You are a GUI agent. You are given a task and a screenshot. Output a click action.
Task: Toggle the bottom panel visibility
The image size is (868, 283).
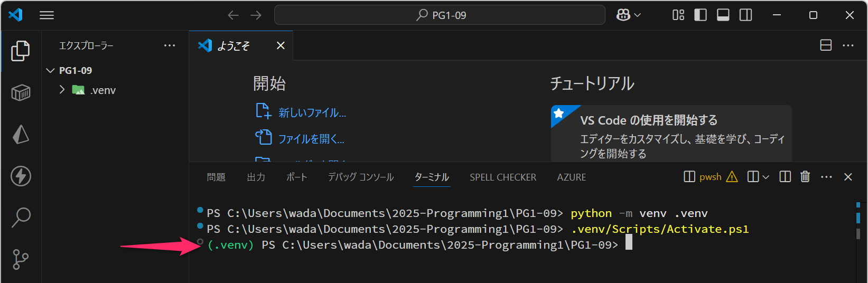723,15
